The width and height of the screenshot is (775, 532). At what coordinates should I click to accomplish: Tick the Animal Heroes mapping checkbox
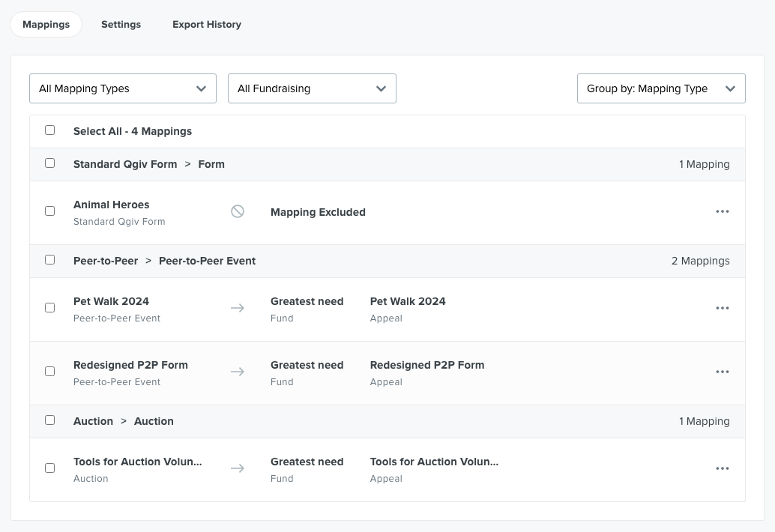pos(50,211)
